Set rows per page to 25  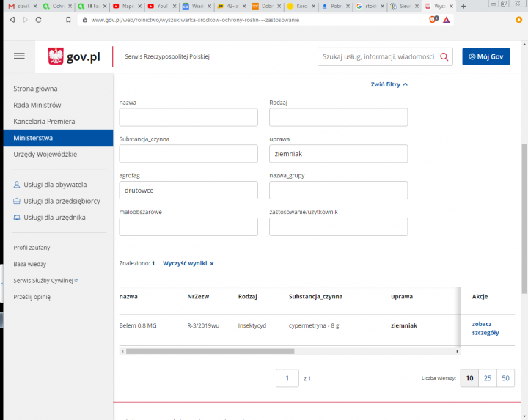(x=487, y=378)
